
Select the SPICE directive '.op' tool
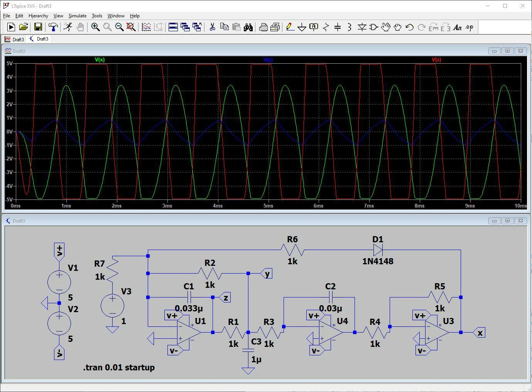(x=469, y=27)
